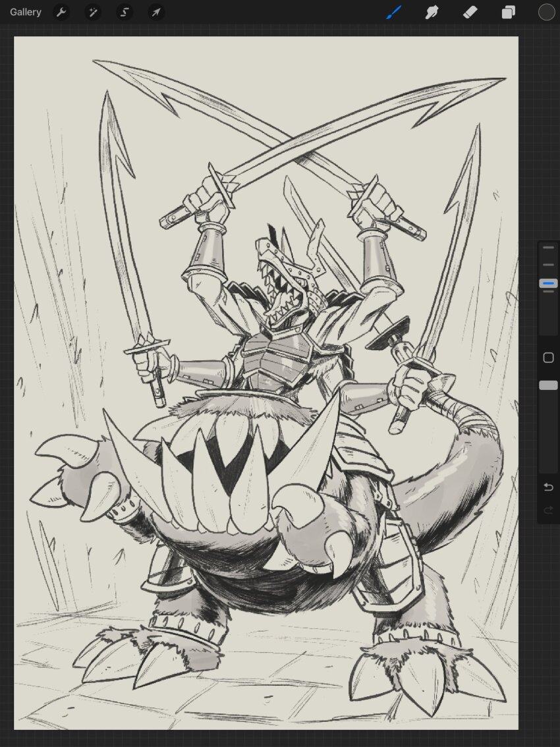Select the Eraser tool

click(x=470, y=12)
